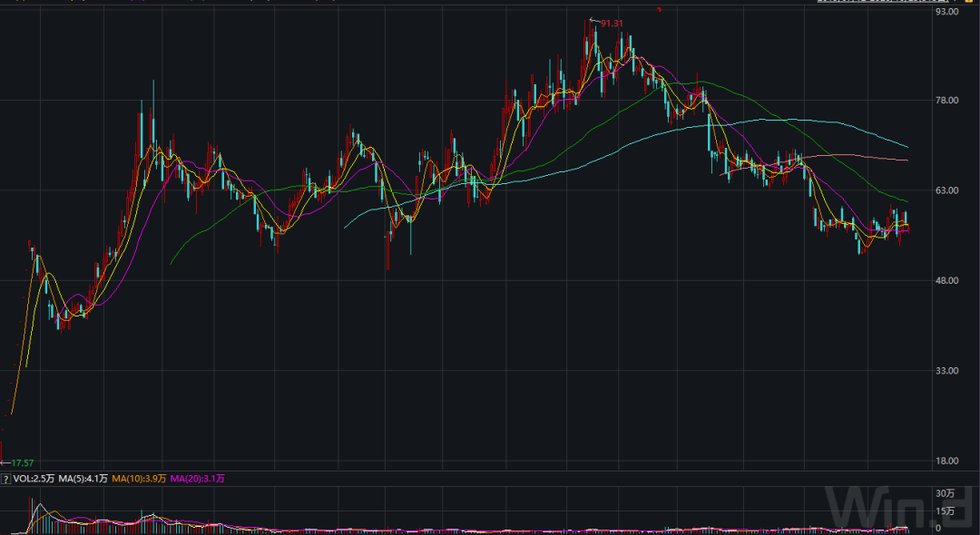The image size is (980, 535).
Task: Select the orange MA(10):3.9万 indicator label
Action: coord(140,478)
